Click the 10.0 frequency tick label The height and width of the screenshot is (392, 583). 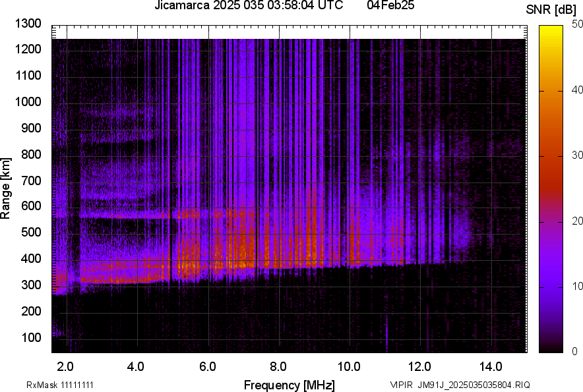pyautogui.click(x=349, y=366)
